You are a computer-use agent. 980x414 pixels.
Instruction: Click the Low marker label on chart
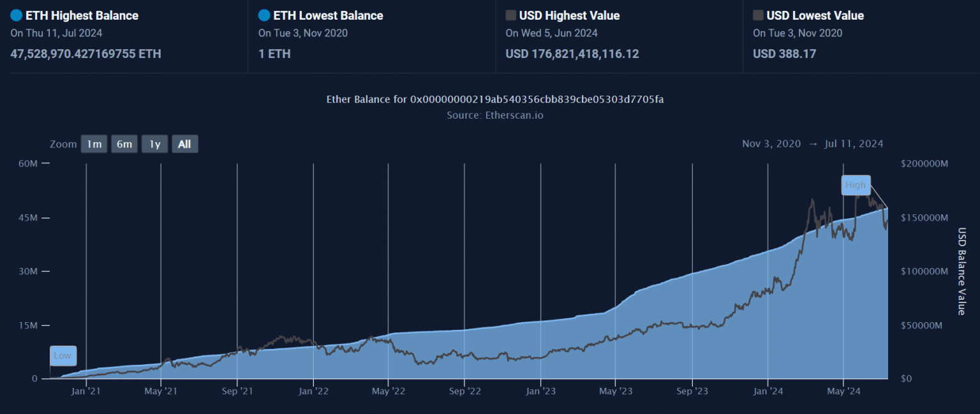pos(63,355)
